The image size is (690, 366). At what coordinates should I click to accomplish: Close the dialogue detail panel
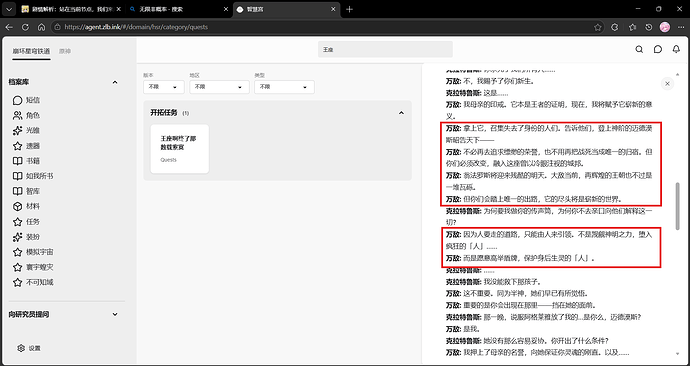click(x=668, y=84)
